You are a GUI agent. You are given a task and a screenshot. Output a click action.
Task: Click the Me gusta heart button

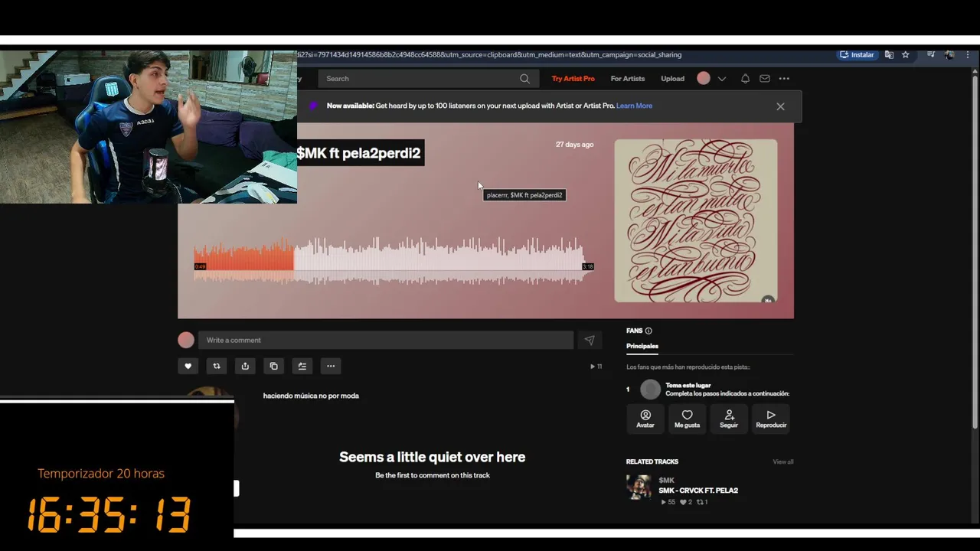(687, 419)
